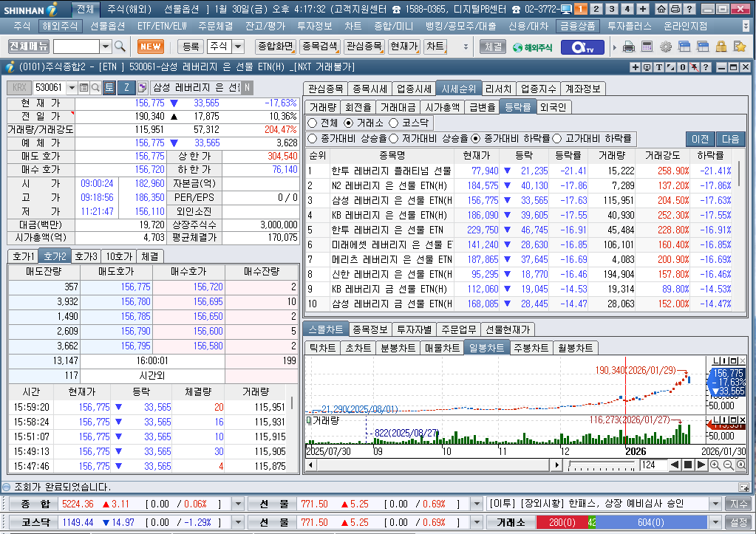Open the 주식 combo dropdown arrow
Viewport: 756px width, 534px height.
tap(238, 47)
